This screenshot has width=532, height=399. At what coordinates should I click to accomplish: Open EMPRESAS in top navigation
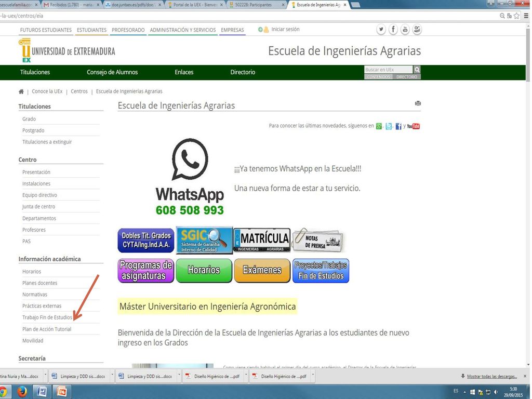[x=232, y=30]
